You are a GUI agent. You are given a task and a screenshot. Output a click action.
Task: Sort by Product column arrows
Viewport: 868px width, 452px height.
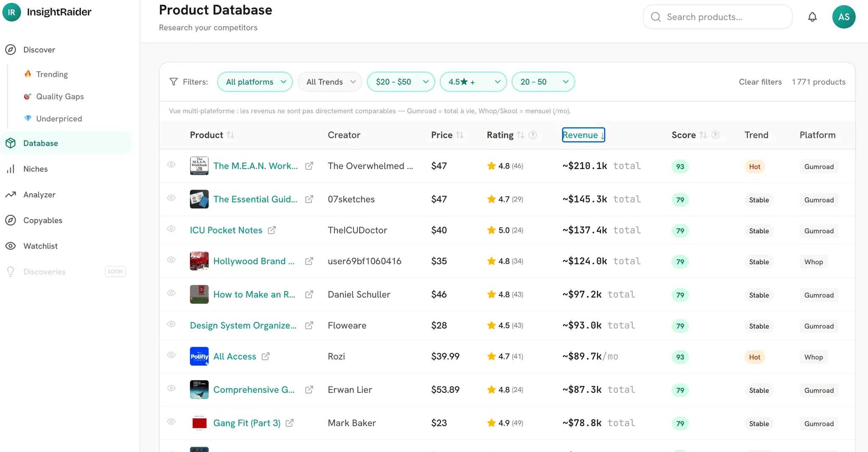pos(230,135)
